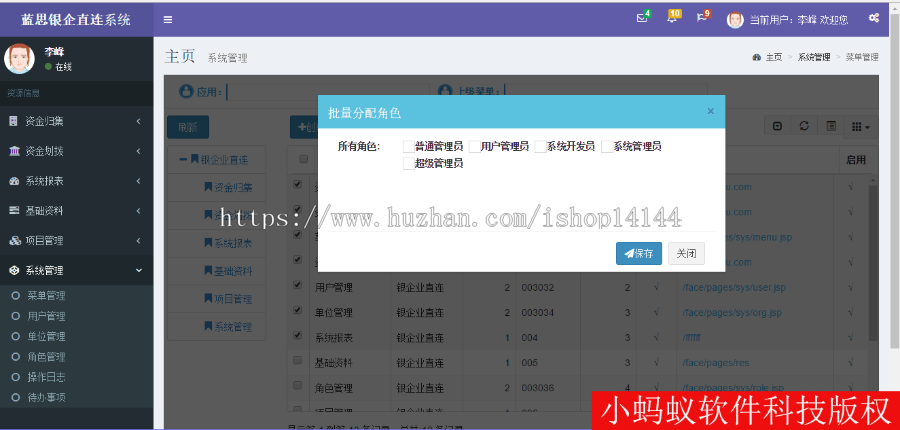This screenshot has width=900, height=430.
Task: Expand the 项目管理 sidebar menu
Action: pos(76,241)
